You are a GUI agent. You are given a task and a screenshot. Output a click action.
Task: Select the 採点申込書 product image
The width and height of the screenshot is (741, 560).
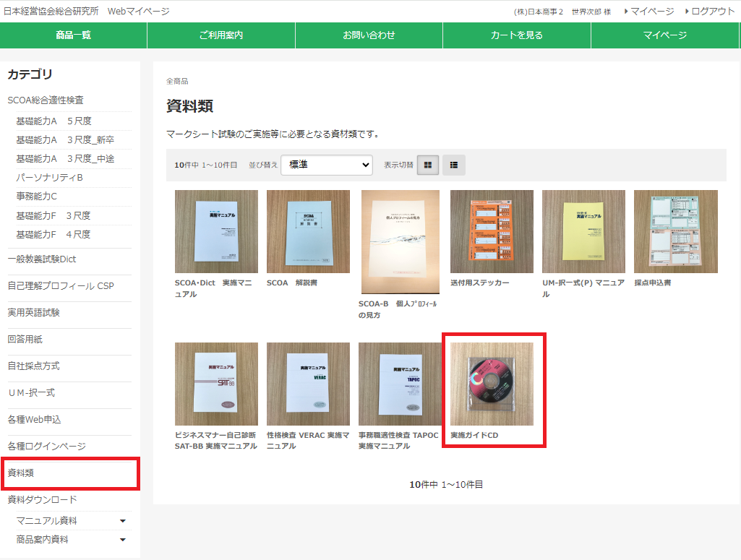675,231
